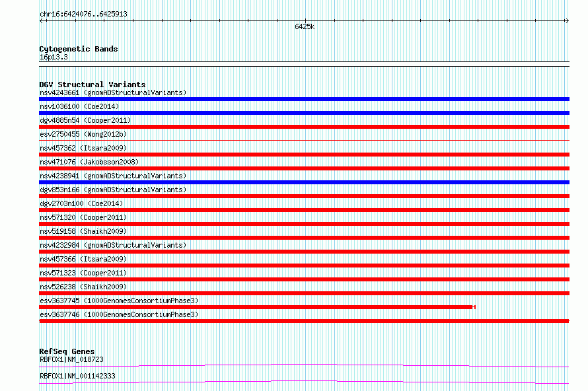
Task: Open variant nsv471076 (Jakobsson2008) label
Action: [89, 162]
